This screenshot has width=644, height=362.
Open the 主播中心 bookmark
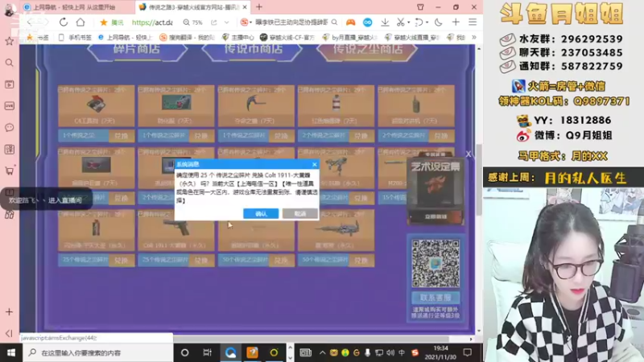(238, 37)
